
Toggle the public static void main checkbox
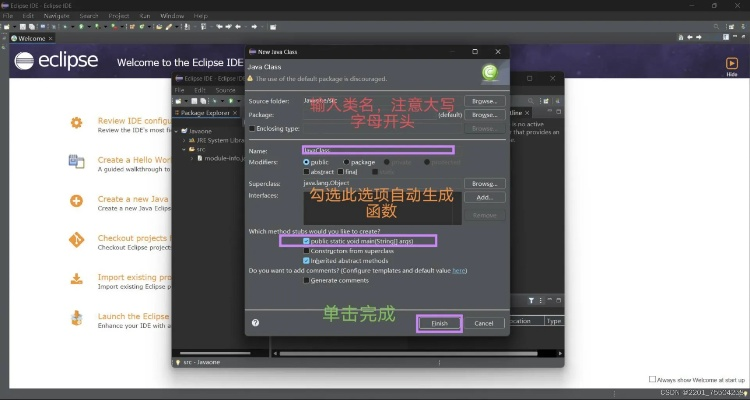point(307,241)
